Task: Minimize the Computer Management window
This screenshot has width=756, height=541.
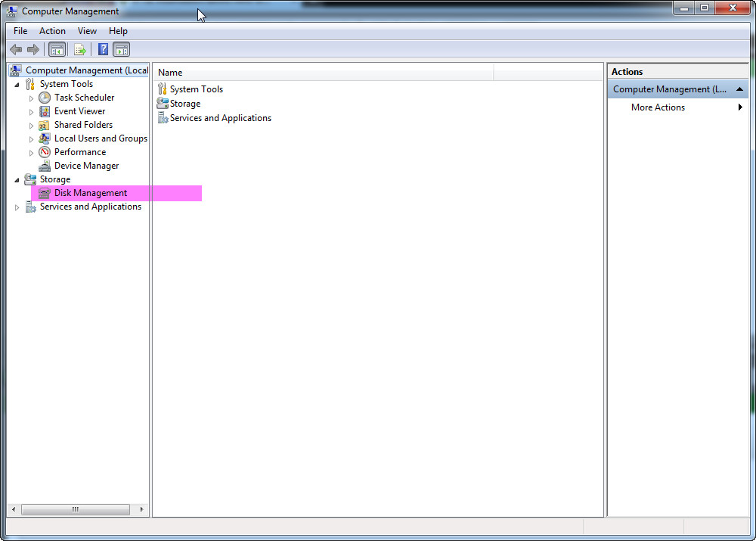Action: pyautogui.click(x=684, y=8)
